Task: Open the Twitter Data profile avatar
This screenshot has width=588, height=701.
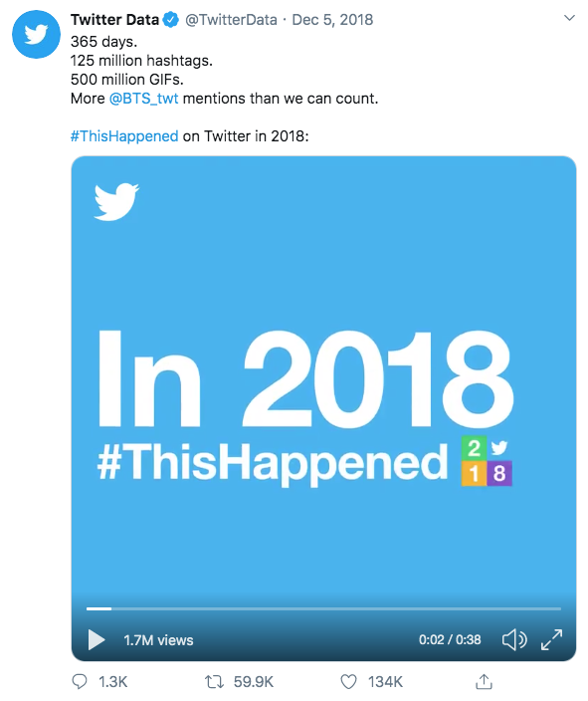Action: [x=36, y=35]
